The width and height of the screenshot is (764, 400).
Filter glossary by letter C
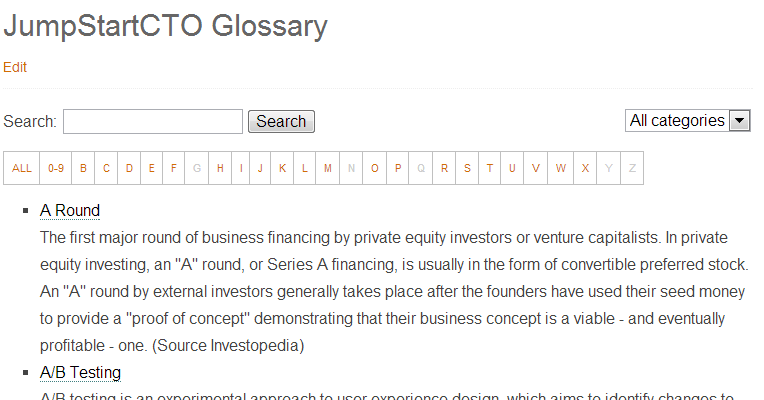[x=107, y=168]
